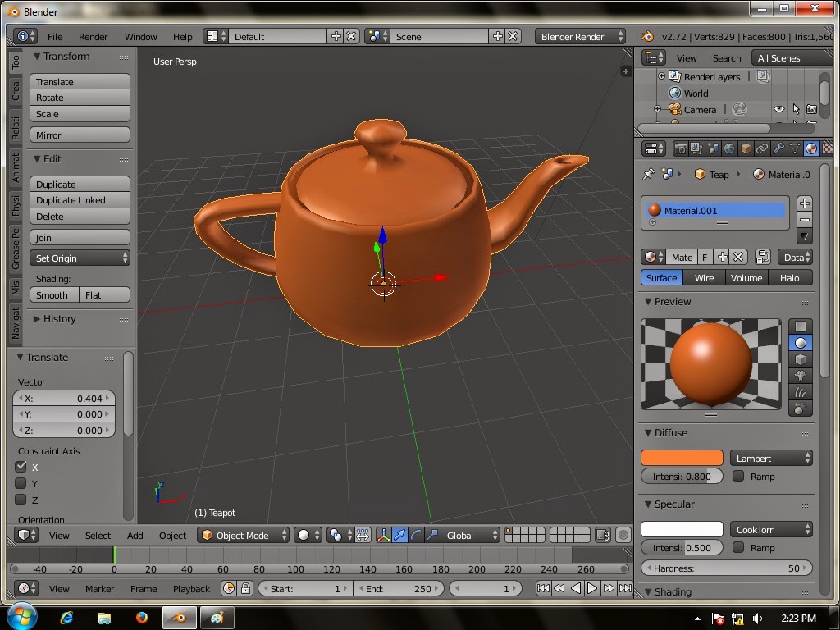Open the Set Origin dropdown

pos(80,258)
